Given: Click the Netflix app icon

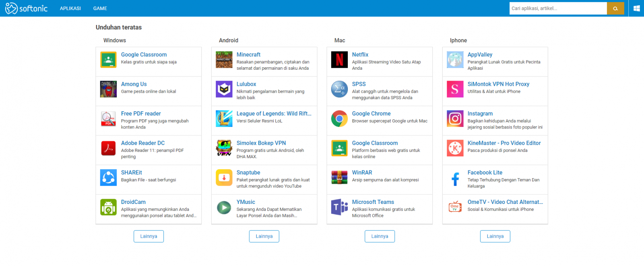Looking at the screenshot, I should tap(339, 60).
